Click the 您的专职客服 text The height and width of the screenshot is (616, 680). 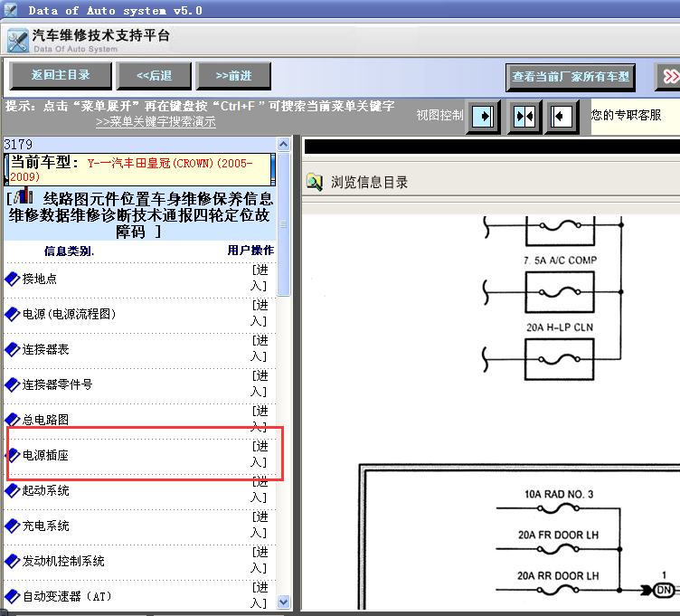(626, 115)
